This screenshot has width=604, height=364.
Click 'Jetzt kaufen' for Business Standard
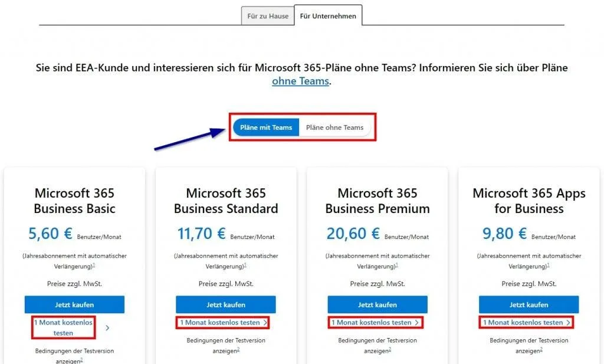(225, 304)
